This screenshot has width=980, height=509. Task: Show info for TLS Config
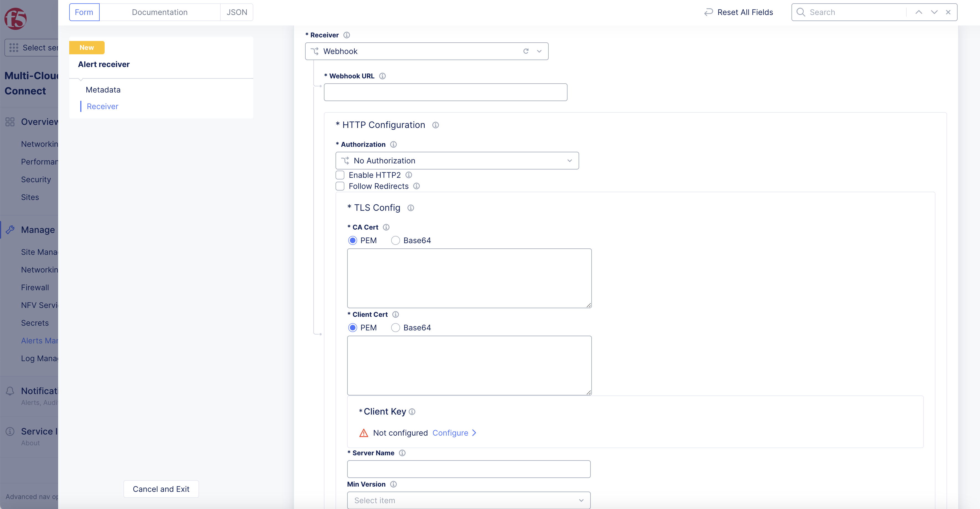coord(411,207)
